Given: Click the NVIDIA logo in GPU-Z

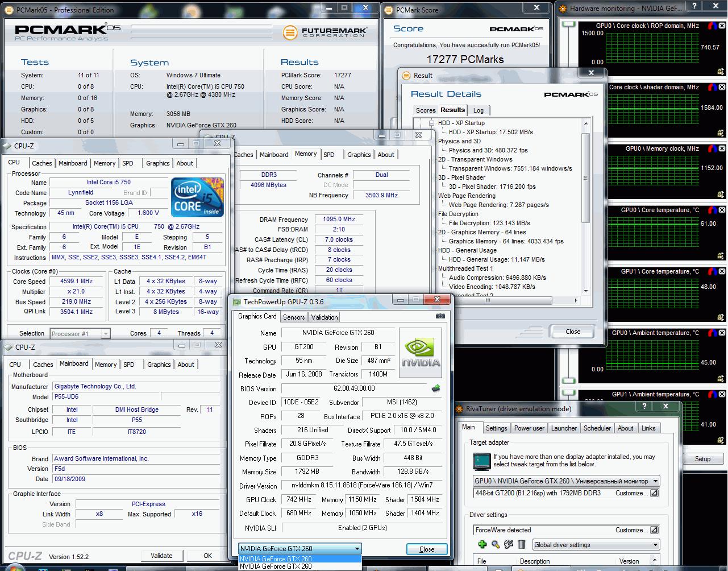Looking at the screenshot, I should point(421,353).
